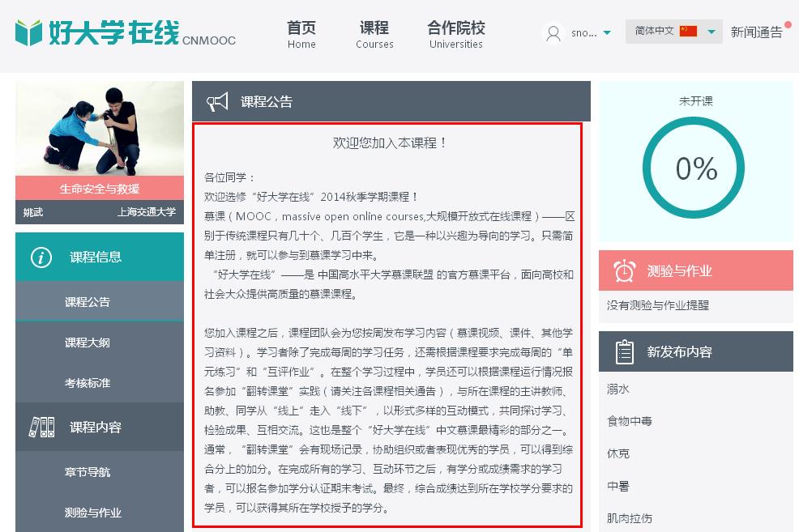The image size is (799, 532).
Task: Click the course info circle icon
Action: coord(41,257)
